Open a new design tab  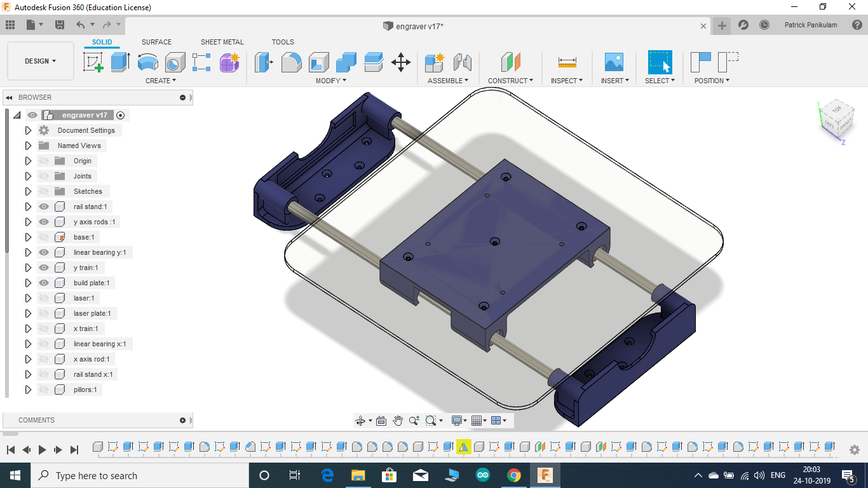point(722,25)
